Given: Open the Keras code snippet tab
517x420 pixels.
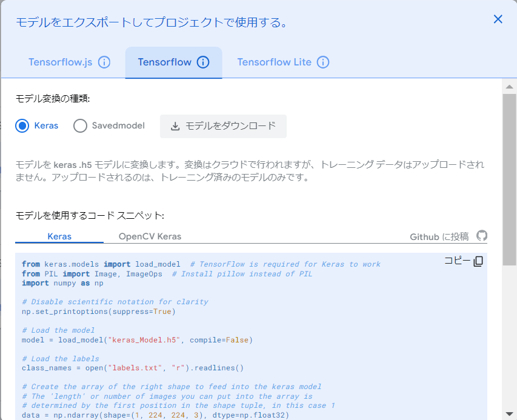Looking at the screenshot, I should [59, 236].
